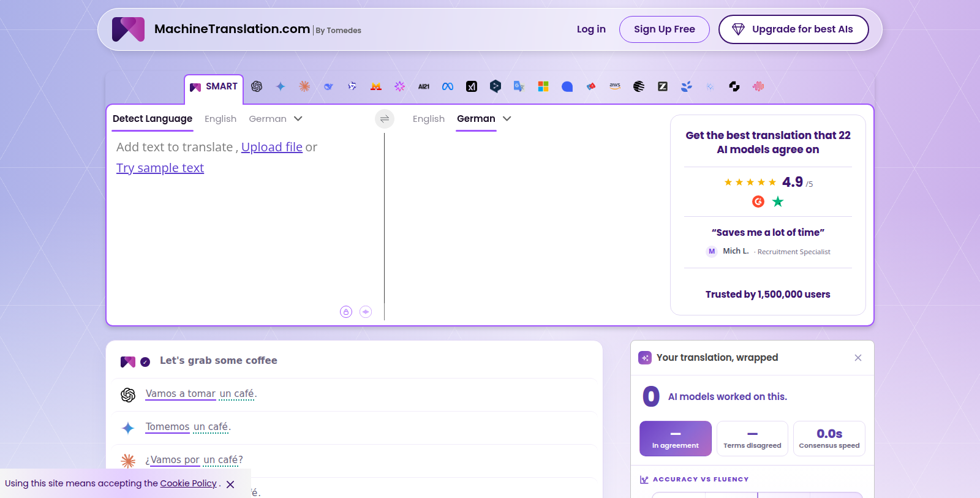The width and height of the screenshot is (980, 498).
Task: Click the 4.9 rating score
Action: coord(793,182)
